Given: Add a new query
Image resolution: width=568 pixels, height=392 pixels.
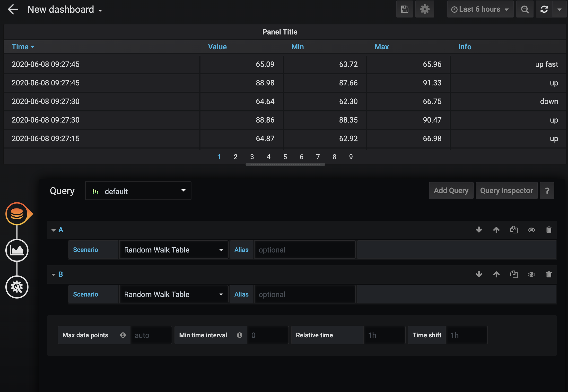Looking at the screenshot, I should click(x=451, y=190).
